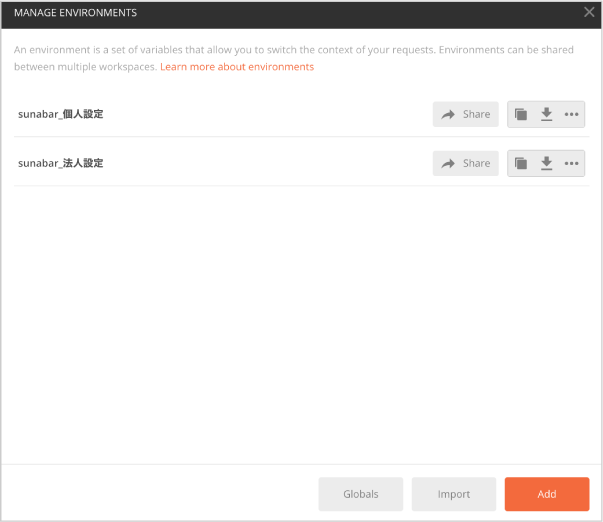Image resolution: width=603 pixels, height=522 pixels.
Task: Download the sunabar_個人設定 environment
Action: tap(546, 114)
